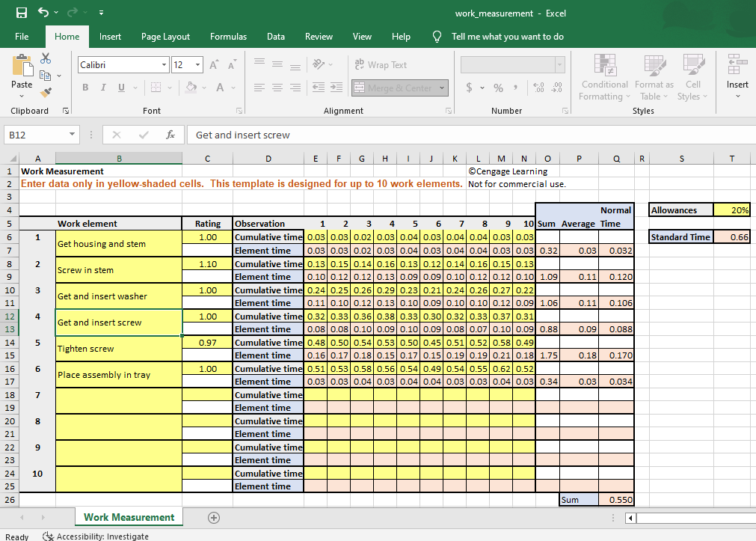Open the Borders dropdown arrow
Viewport: 756px width, 541px height.
click(x=169, y=88)
